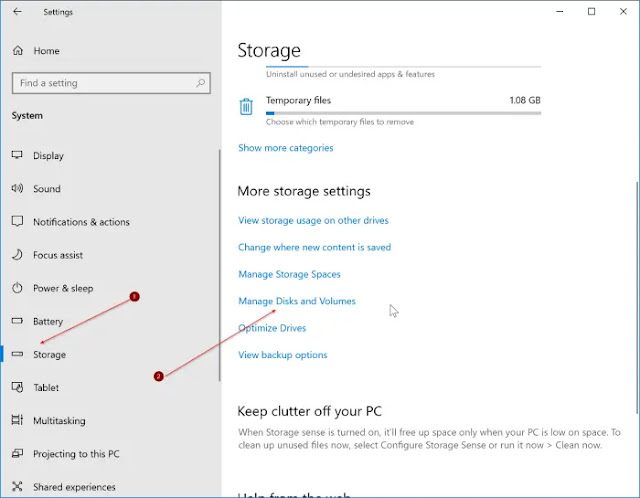
Task: Click in the Find a setting box
Action: (111, 83)
